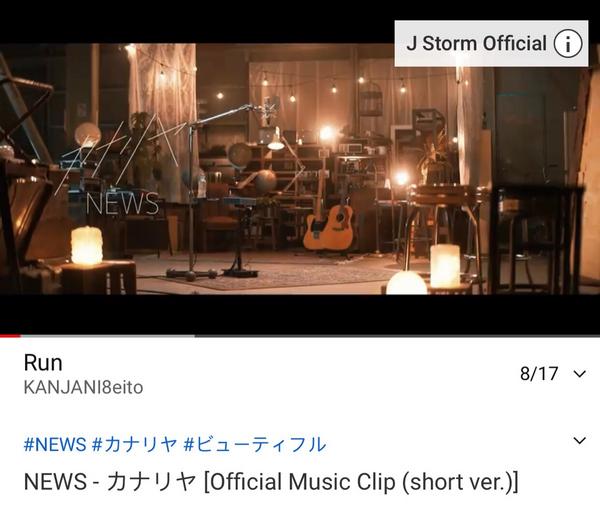Click the info icon beside J Storm Official
The image size is (600, 509).
(x=568, y=44)
